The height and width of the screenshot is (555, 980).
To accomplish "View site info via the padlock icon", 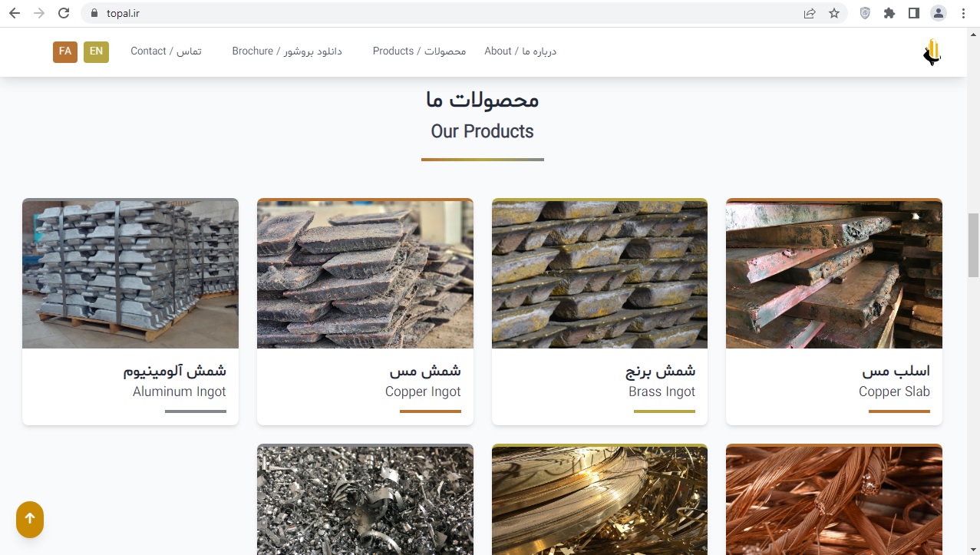I will tap(94, 13).
